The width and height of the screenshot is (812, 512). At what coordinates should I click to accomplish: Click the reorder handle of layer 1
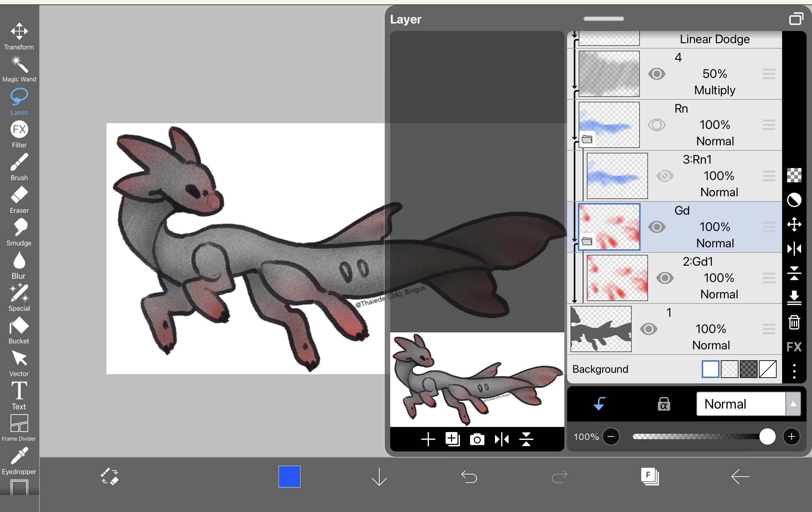pos(769,329)
